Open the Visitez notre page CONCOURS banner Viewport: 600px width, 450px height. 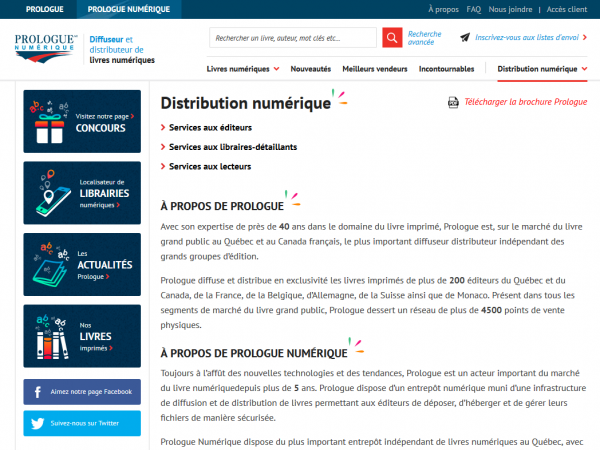point(82,122)
